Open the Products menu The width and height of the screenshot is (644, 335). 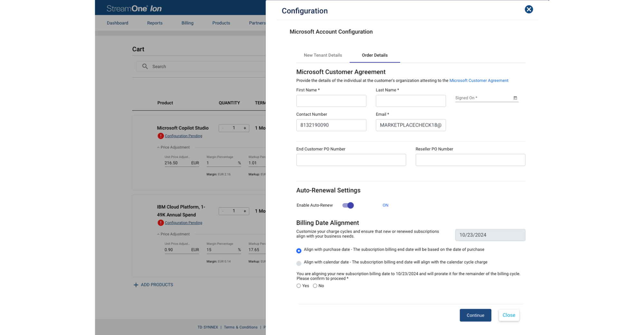click(221, 23)
